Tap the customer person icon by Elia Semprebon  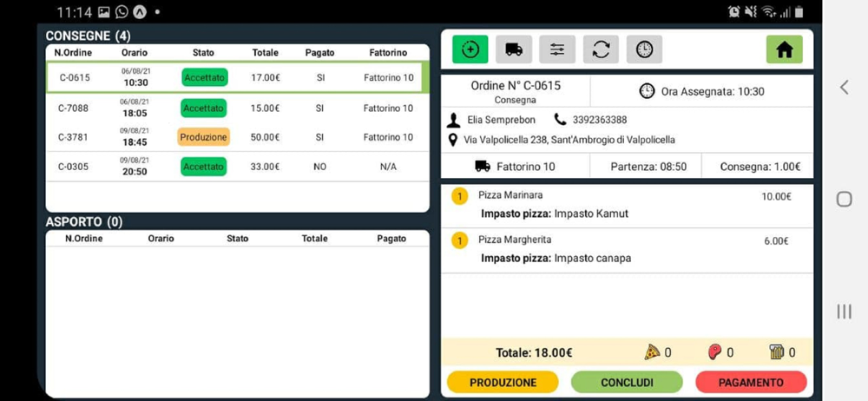click(454, 120)
